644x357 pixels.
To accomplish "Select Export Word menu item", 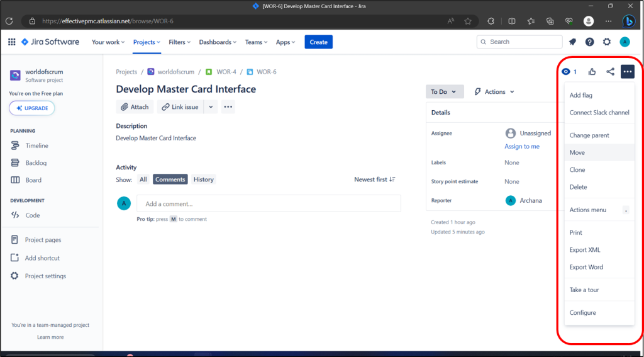I will click(x=599, y=267).
